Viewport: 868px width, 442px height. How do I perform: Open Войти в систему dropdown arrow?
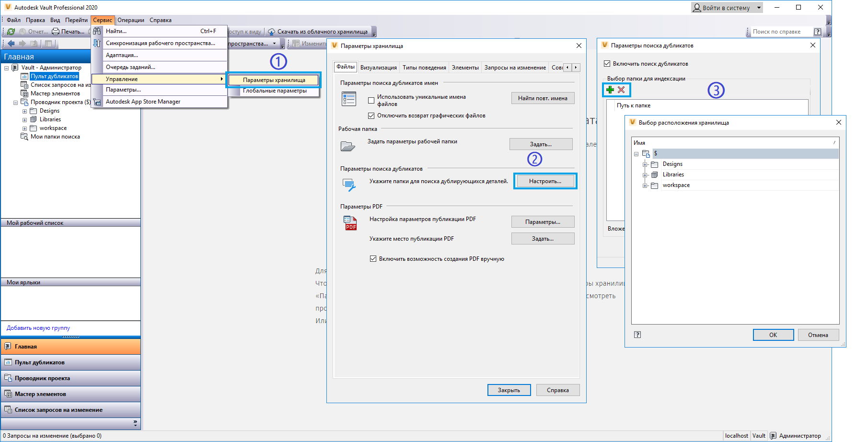point(759,8)
